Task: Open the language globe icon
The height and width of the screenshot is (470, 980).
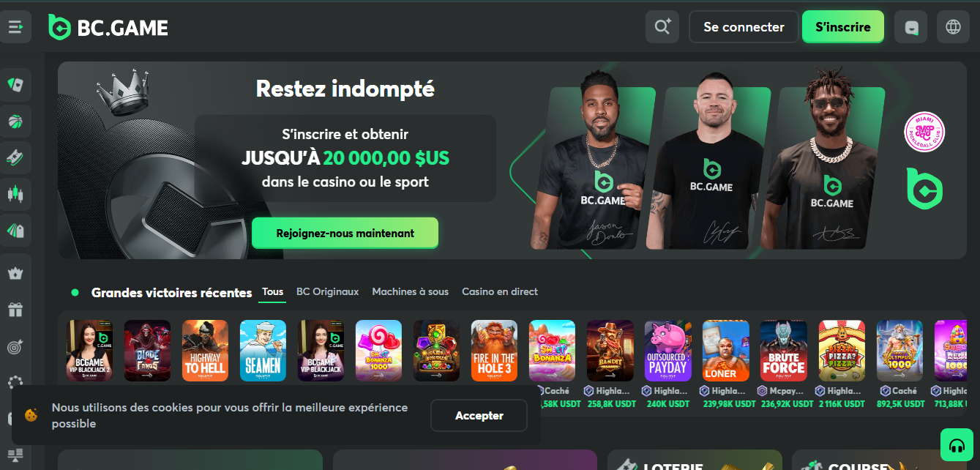Action: point(953,27)
